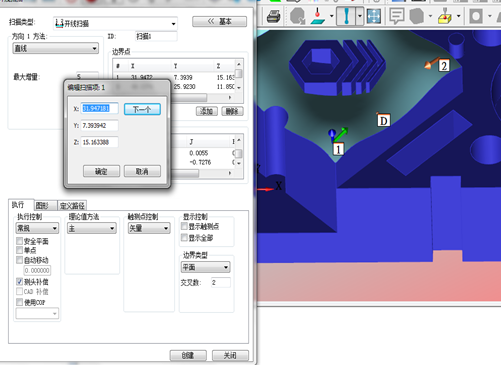Click the gray square with circle icon
The image size is (501, 365).
[476, 16]
